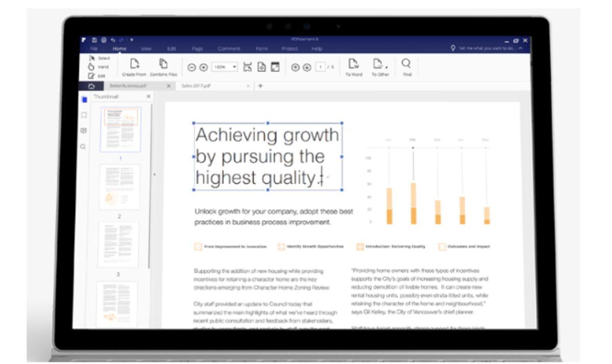Convert the PDF using To Word
Viewport: 612px width, 364px height.
pyautogui.click(x=353, y=64)
